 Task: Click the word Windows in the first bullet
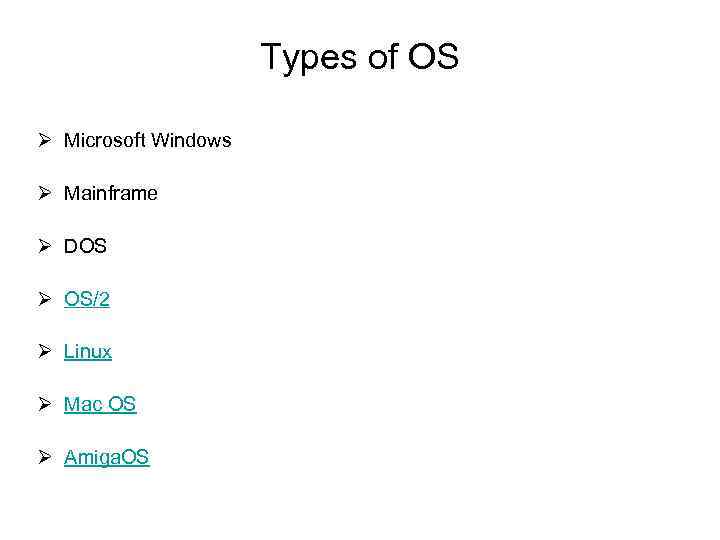pyautogui.click(x=190, y=140)
